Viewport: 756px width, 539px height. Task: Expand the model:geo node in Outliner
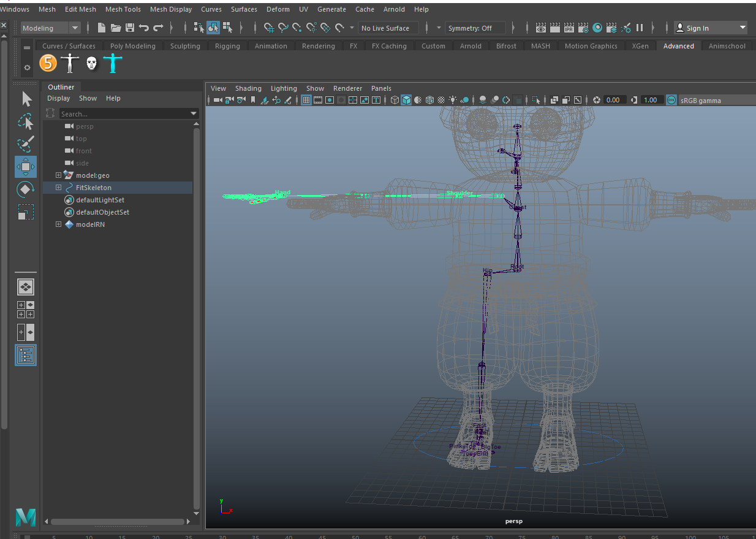pyautogui.click(x=58, y=175)
